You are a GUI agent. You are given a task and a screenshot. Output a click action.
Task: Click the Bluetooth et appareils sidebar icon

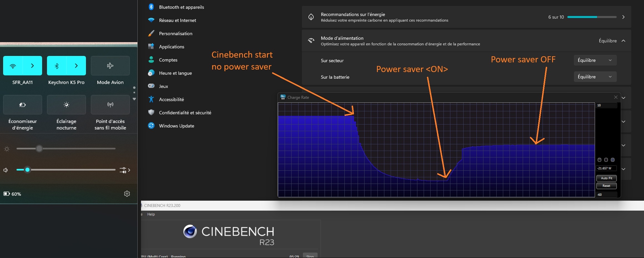click(151, 7)
